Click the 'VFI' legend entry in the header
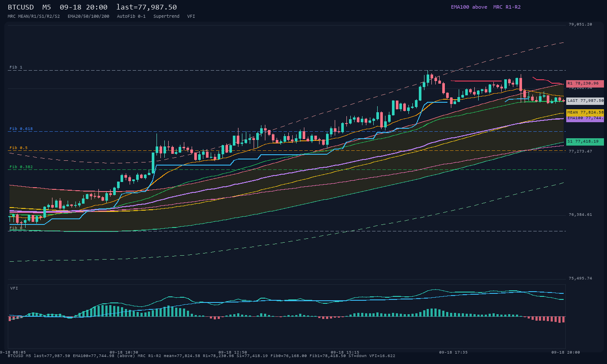This screenshot has height=364, width=607. pos(191,16)
